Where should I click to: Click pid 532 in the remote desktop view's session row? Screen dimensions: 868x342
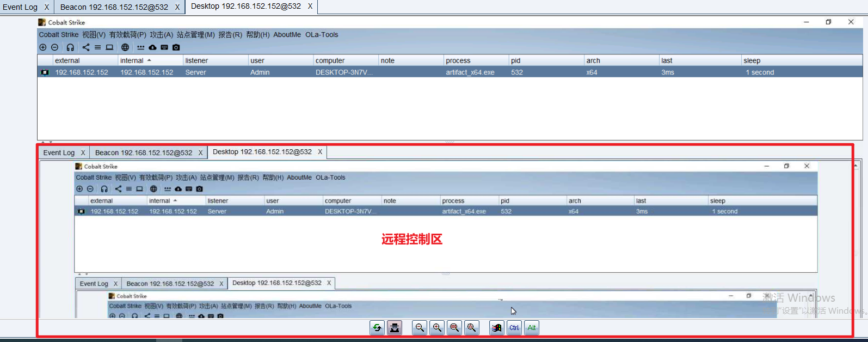[506, 211]
